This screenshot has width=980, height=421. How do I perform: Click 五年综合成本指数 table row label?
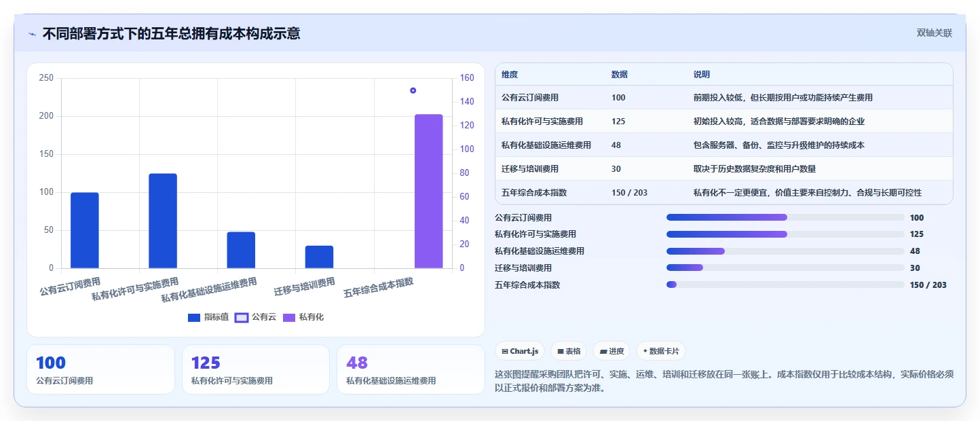pos(534,193)
